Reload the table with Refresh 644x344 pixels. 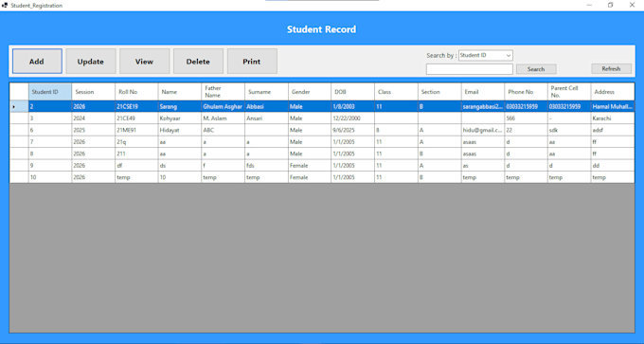coord(611,68)
